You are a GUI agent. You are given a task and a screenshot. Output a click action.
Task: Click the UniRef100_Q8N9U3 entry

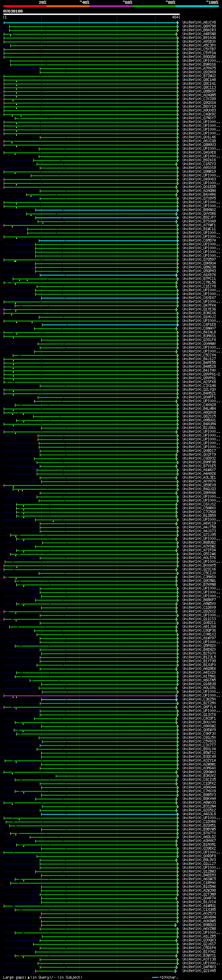pyautogui.click(x=199, y=145)
